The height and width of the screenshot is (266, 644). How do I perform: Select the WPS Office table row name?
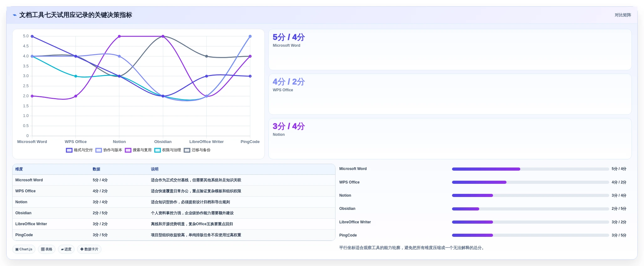(x=25, y=191)
